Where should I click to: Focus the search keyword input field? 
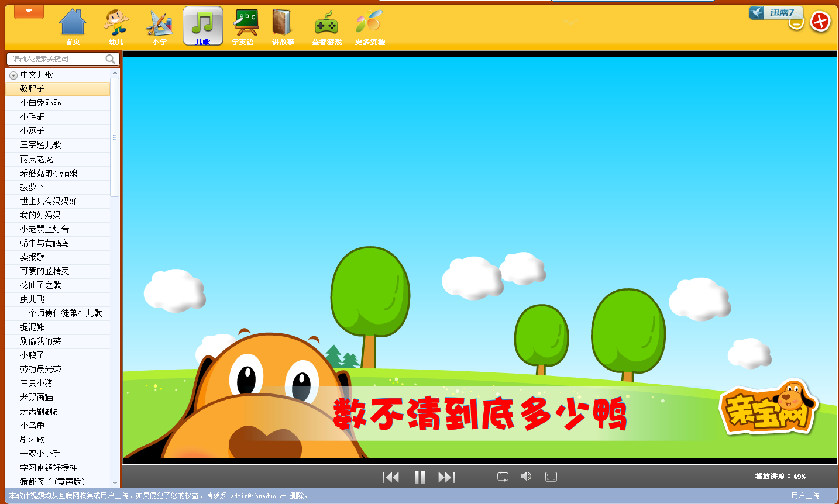tap(57, 59)
